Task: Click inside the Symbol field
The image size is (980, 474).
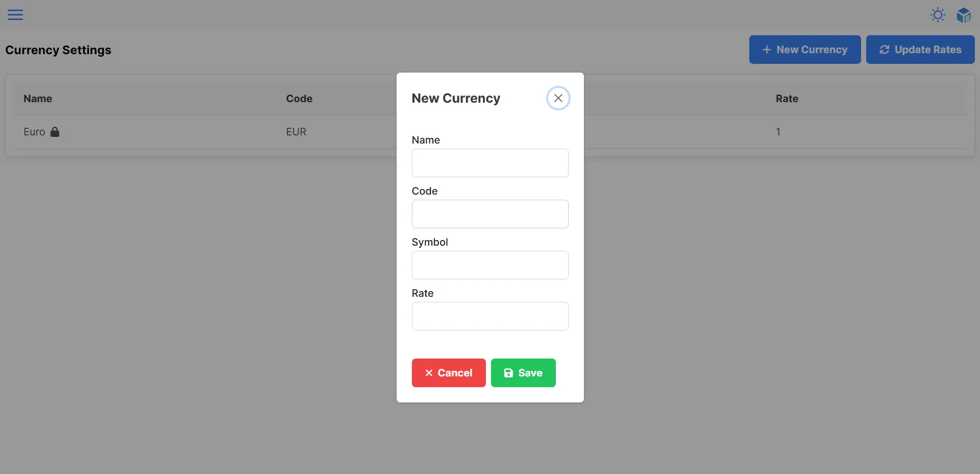Action: pyautogui.click(x=489, y=265)
